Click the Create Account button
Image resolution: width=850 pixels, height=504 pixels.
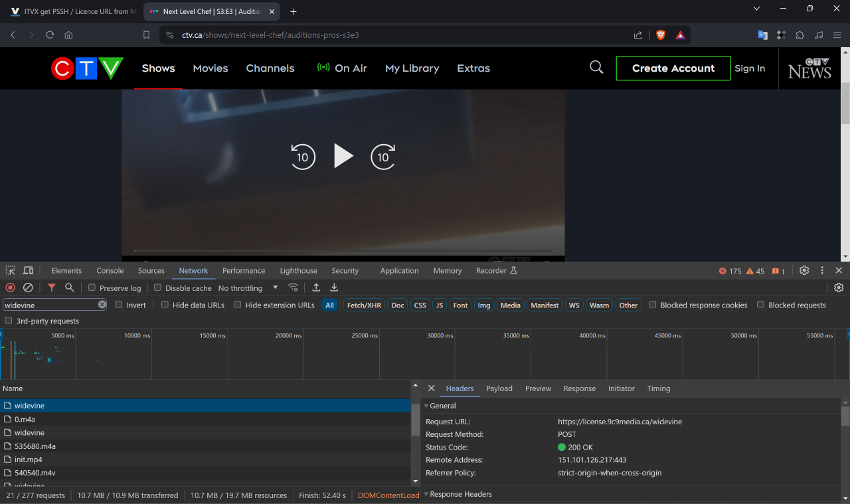673,68
